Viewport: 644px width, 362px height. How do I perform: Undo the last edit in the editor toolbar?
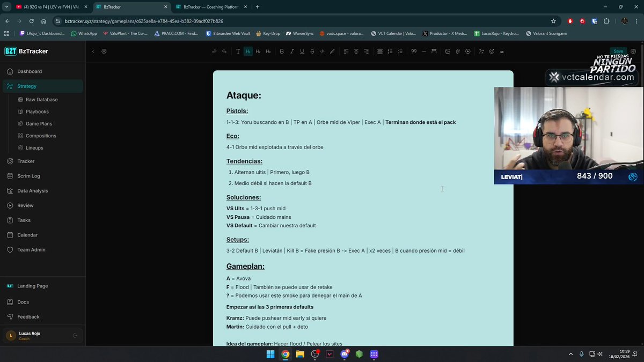point(214,51)
